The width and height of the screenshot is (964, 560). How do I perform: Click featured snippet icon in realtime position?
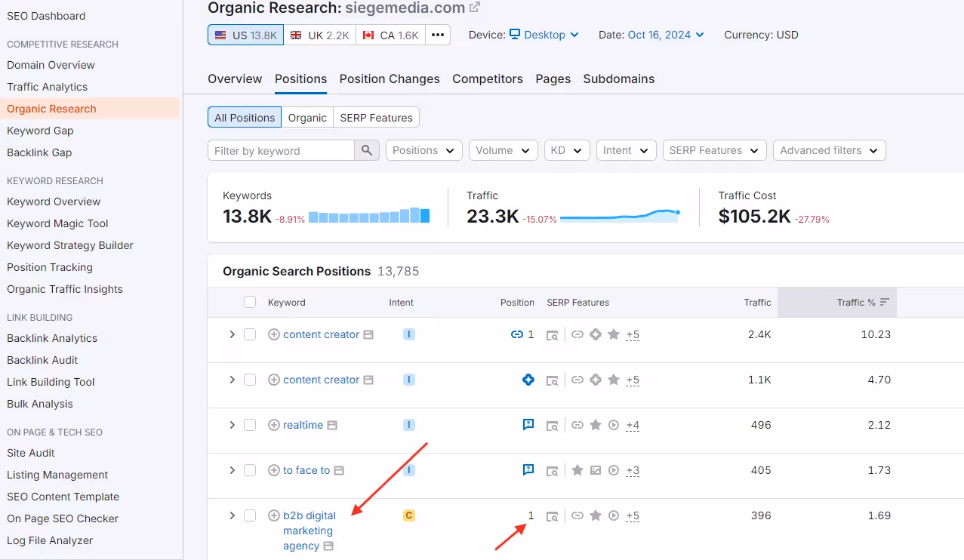(x=528, y=425)
